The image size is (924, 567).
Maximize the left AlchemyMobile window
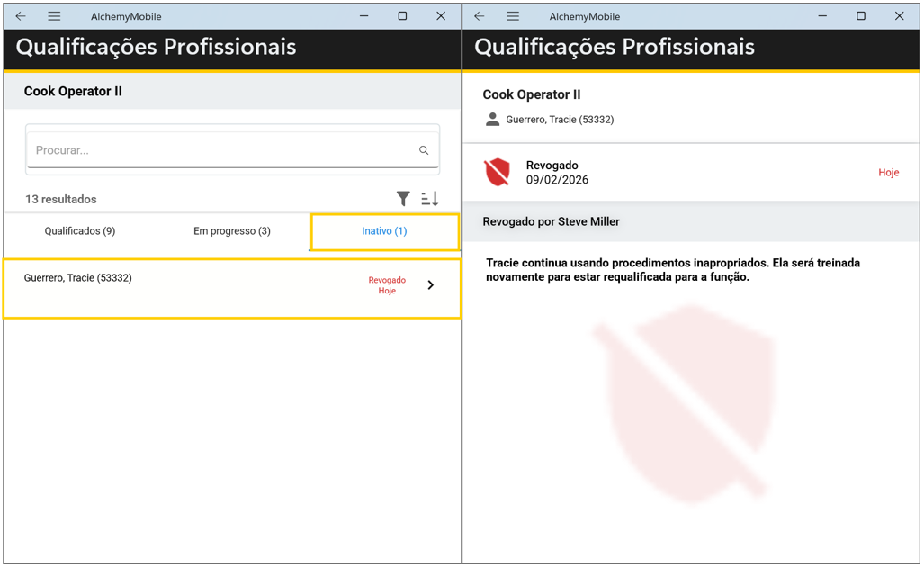(402, 16)
